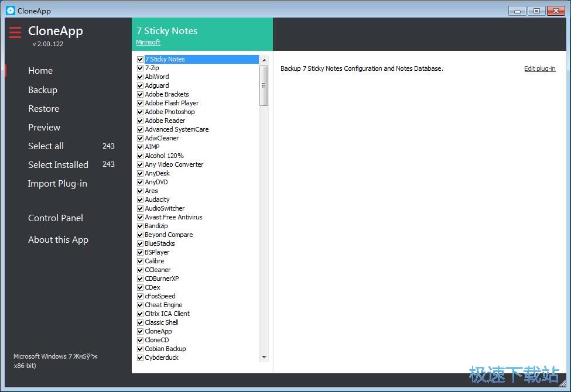The image size is (571, 392).
Task: Select Ares in the list
Action: 152,191
